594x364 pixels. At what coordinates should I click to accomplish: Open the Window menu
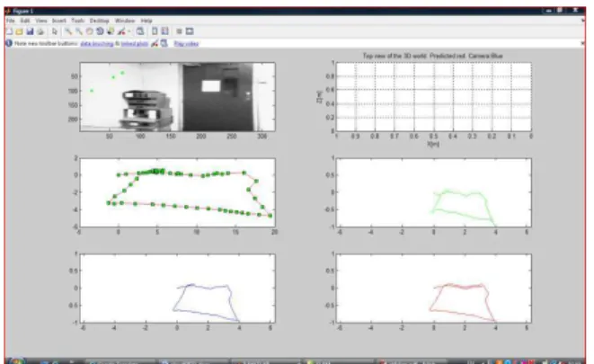125,21
